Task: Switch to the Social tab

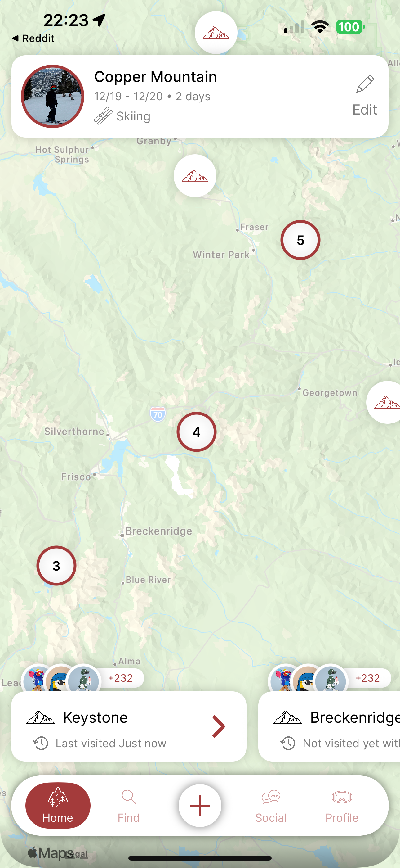Action: point(271,806)
